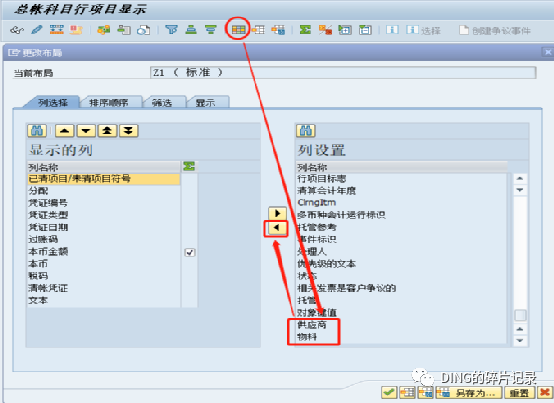
Task: Select 相关发票是客户争议的 in column set
Action: 402,288
